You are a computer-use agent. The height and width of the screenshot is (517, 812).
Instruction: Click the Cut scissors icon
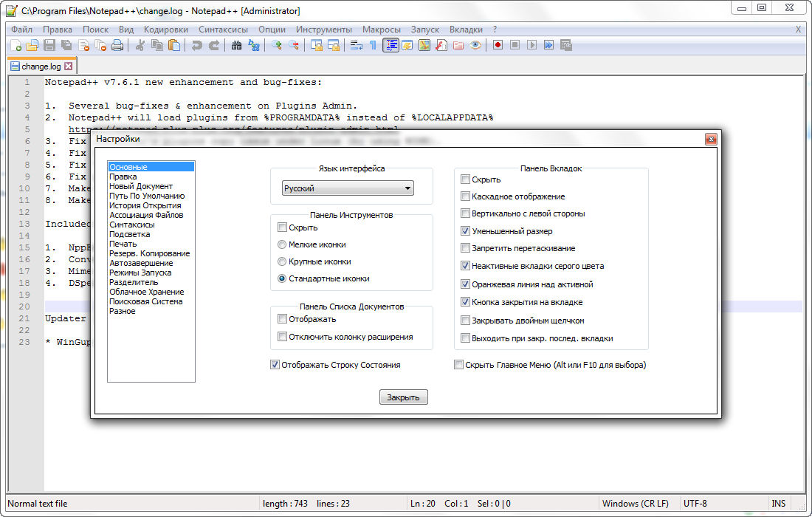[x=140, y=46]
